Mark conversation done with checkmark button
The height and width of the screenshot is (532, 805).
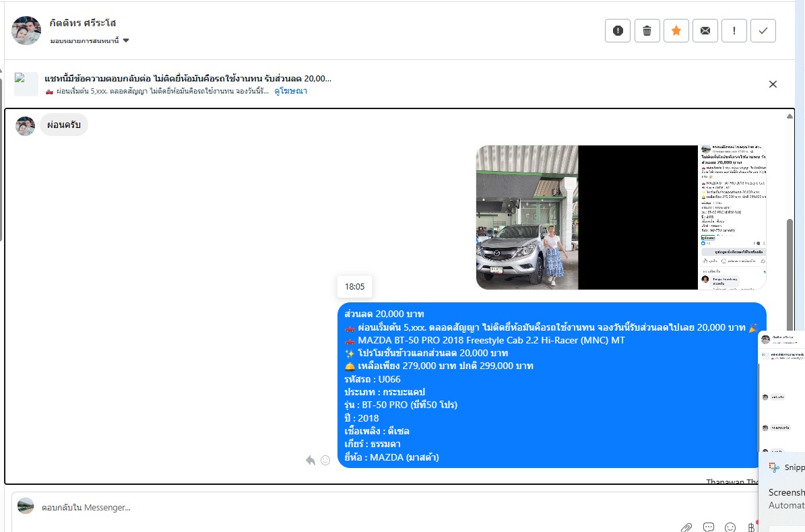pyautogui.click(x=763, y=31)
